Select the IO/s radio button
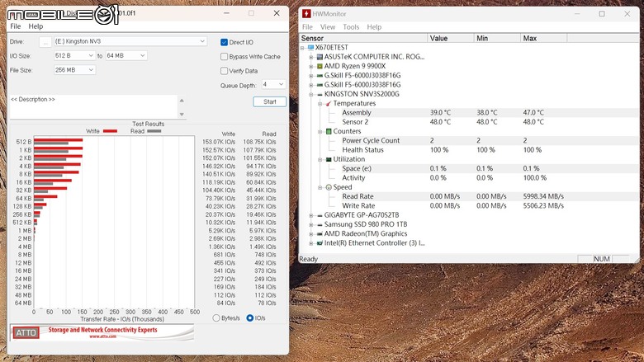This screenshot has width=644, height=362. point(249,318)
